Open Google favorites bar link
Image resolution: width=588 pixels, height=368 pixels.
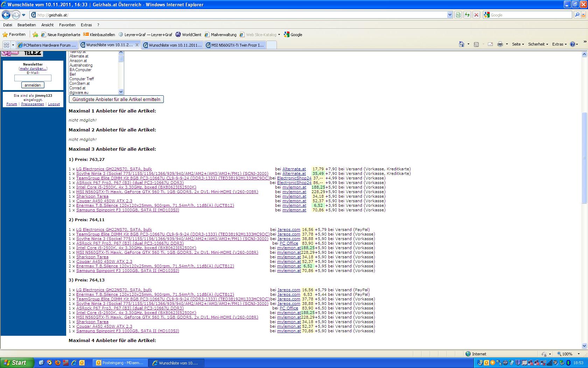293,35
